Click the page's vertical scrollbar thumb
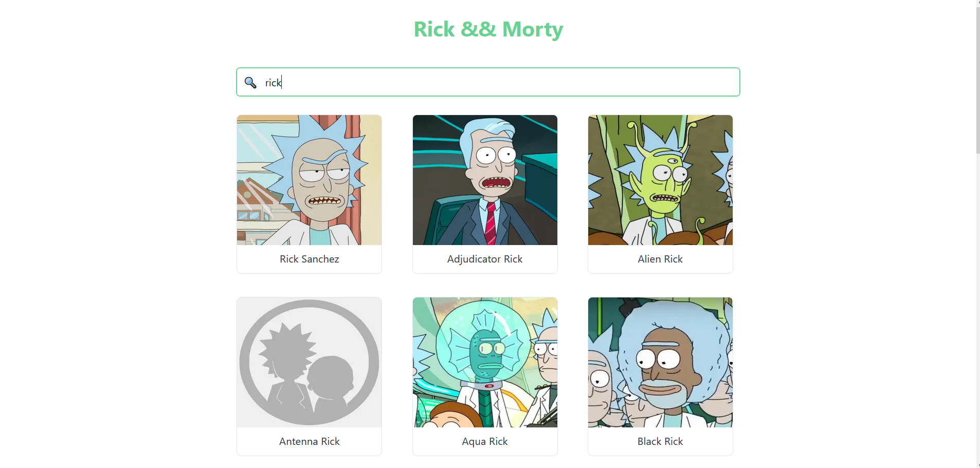This screenshot has width=980, height=468. pos(978,80)
